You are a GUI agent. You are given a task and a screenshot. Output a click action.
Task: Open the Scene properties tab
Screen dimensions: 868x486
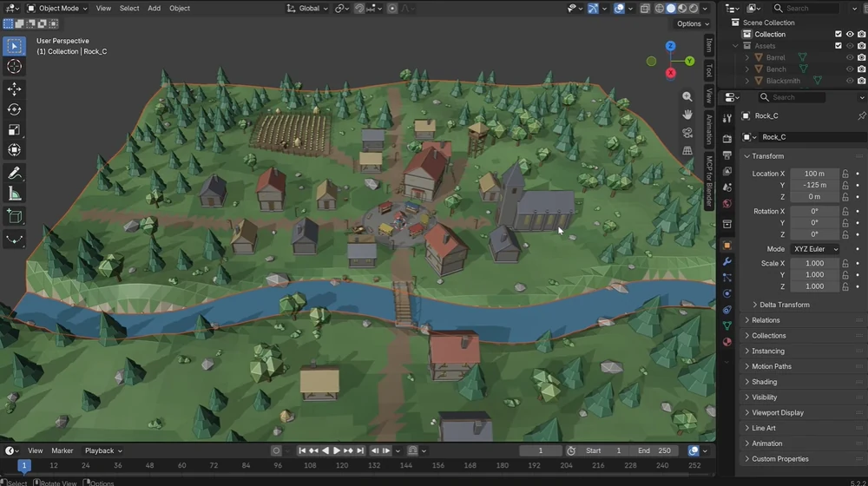pos(727,187)
